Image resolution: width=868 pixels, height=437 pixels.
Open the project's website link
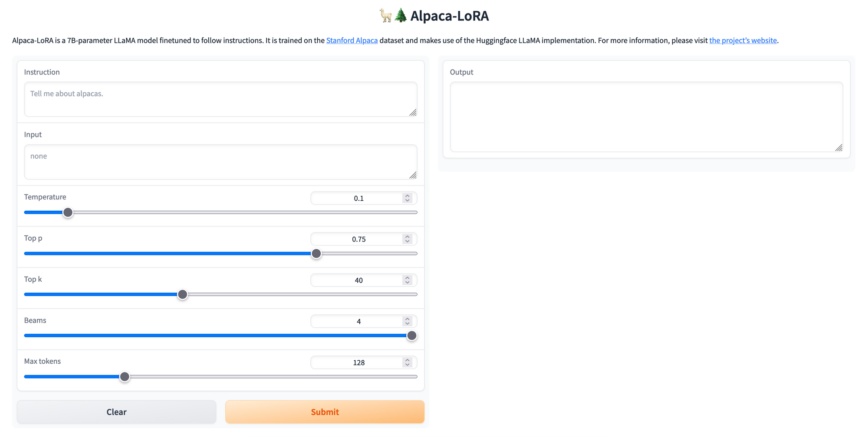(743, 40)
